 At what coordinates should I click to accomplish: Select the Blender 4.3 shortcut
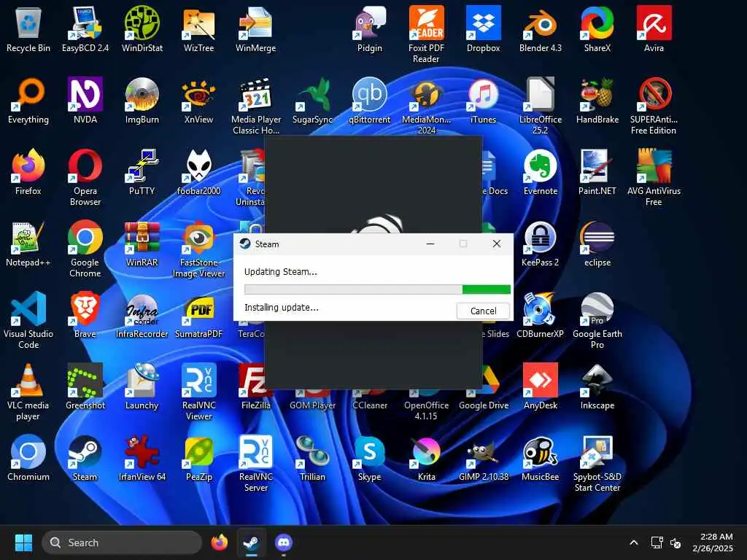point(541,28)
